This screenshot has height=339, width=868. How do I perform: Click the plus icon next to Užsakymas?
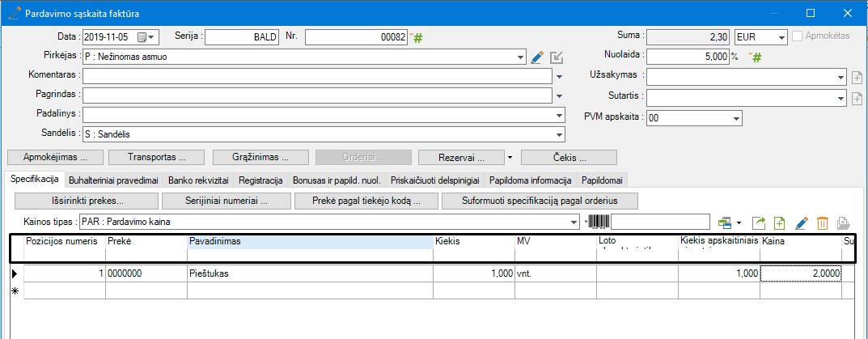click(x=858, y=78)
